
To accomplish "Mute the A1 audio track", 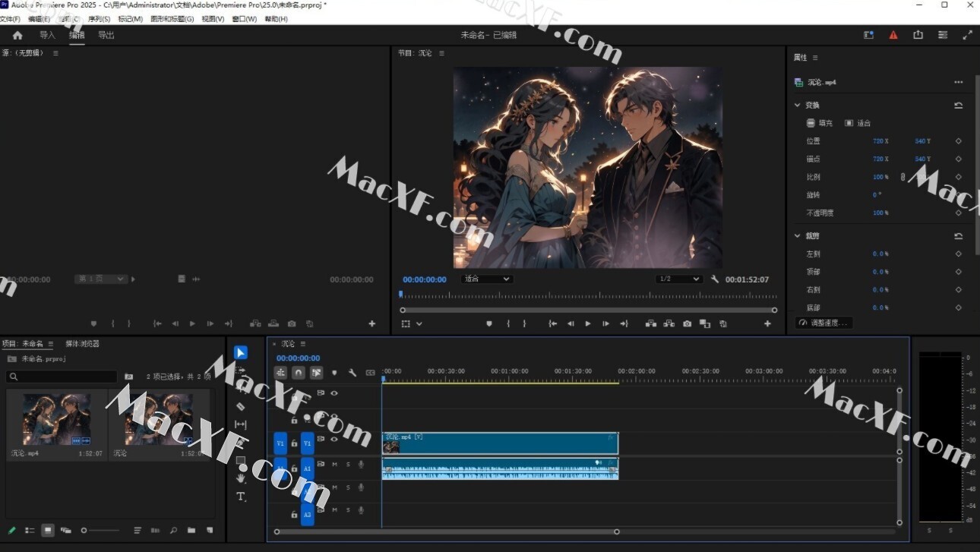I will coord(334,465).
